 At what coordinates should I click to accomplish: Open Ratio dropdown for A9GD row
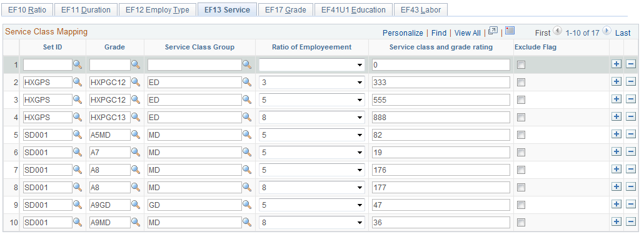312,205
